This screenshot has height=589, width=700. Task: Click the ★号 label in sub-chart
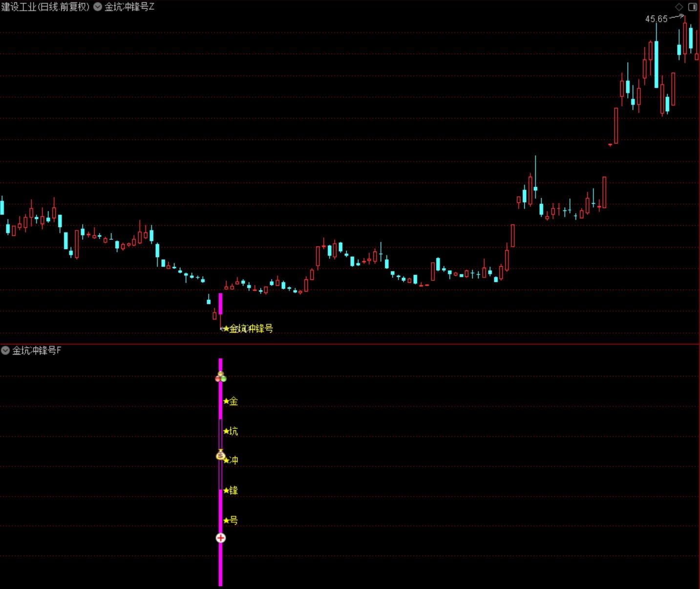tap(230, 520)
